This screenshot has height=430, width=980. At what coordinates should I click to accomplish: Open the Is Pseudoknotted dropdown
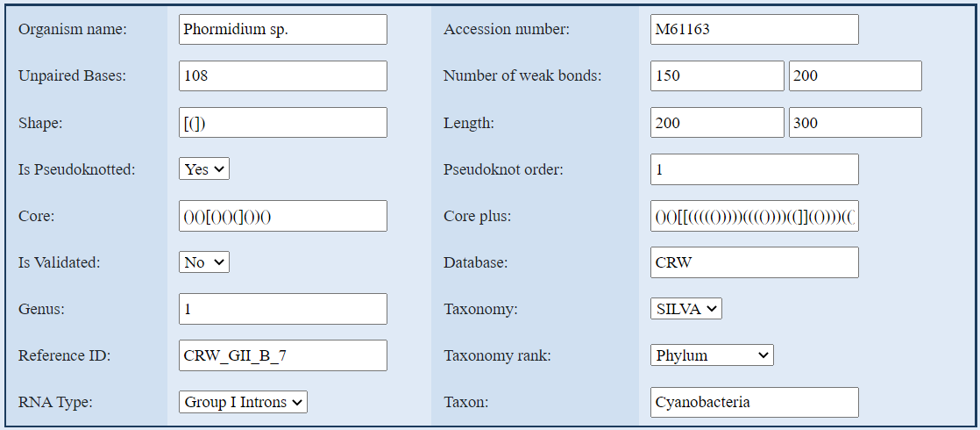(x=204, y=169)
